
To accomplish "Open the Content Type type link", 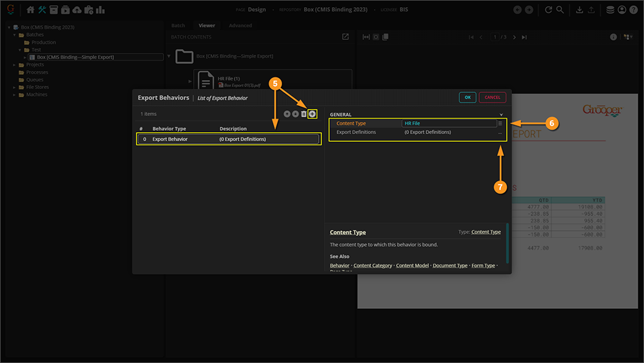I will pos(486,232).
